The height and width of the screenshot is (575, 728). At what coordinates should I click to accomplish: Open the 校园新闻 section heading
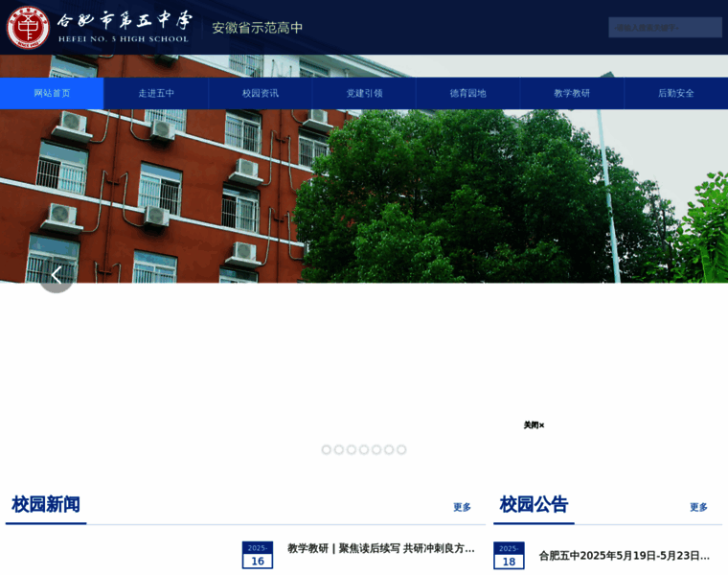tap(46, 504)
